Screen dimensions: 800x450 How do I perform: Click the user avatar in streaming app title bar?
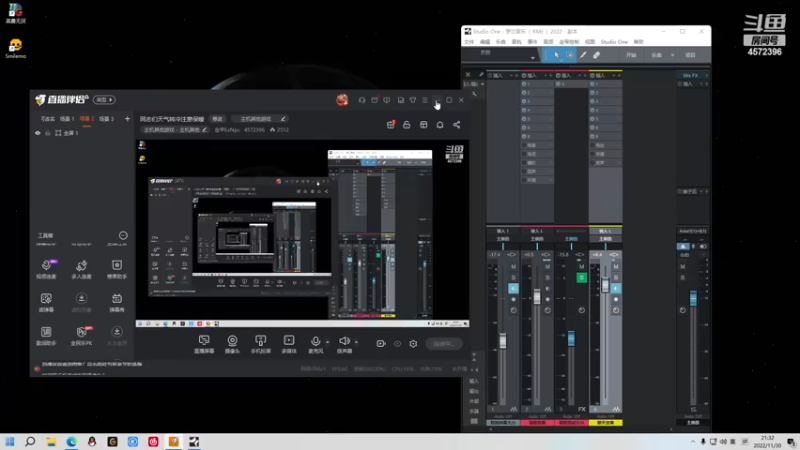coord(342,99)
